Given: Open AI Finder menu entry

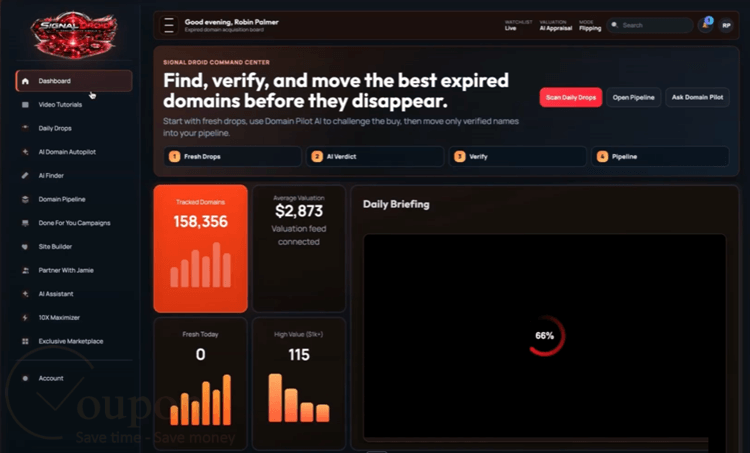Looking at the screenshot, I should 74,176.
